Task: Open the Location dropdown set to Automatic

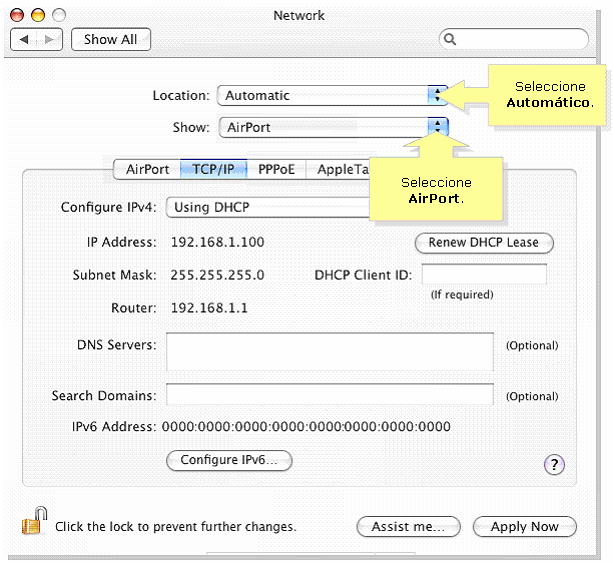Action: [332, 96]
